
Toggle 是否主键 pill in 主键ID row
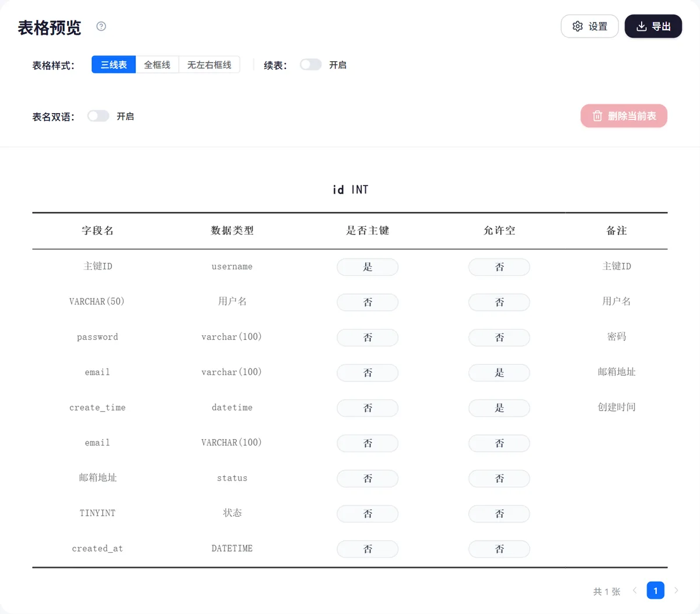367,267
